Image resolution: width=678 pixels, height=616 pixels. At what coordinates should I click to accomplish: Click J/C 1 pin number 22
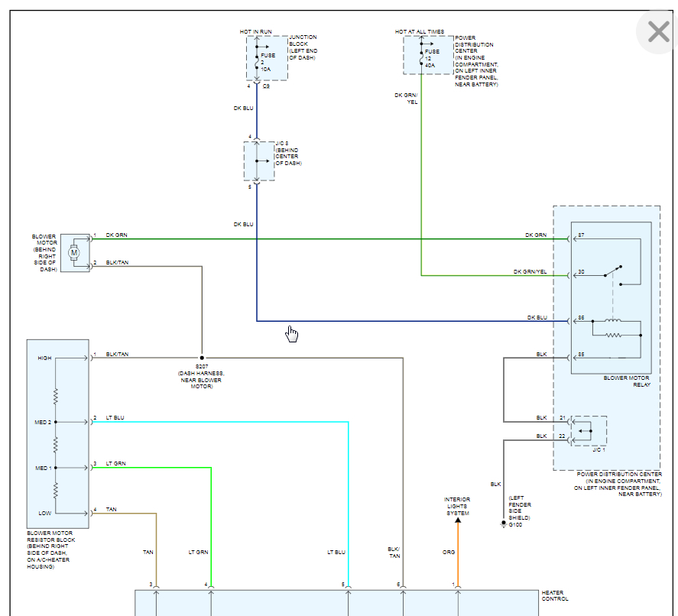point(562,436)
